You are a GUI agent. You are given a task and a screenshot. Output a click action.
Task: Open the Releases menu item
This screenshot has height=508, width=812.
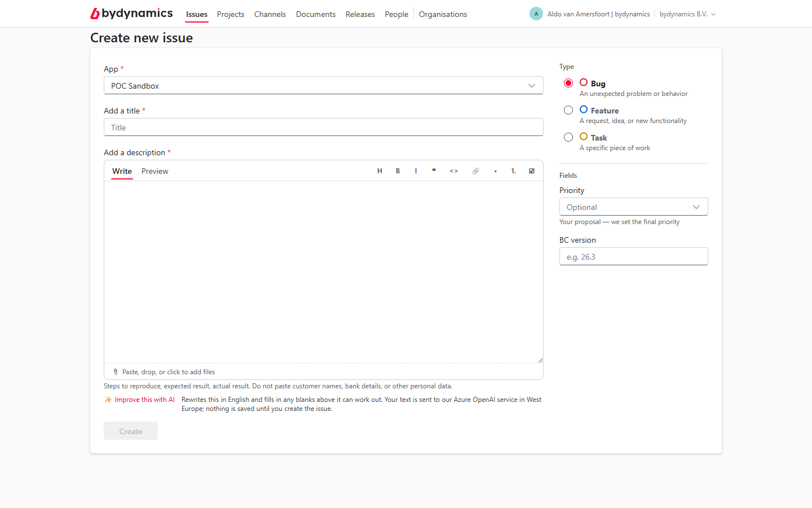pyautogui.click(x=360, y=14)
